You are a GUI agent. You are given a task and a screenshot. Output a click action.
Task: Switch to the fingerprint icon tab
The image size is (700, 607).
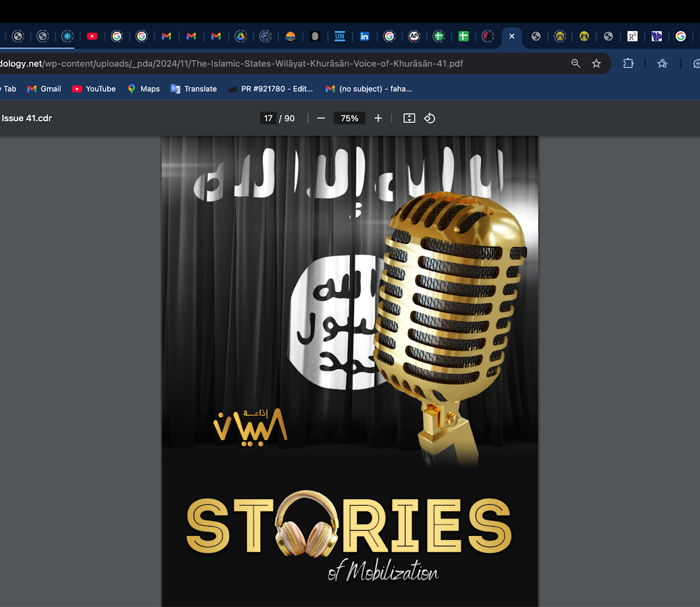[315, 36]
